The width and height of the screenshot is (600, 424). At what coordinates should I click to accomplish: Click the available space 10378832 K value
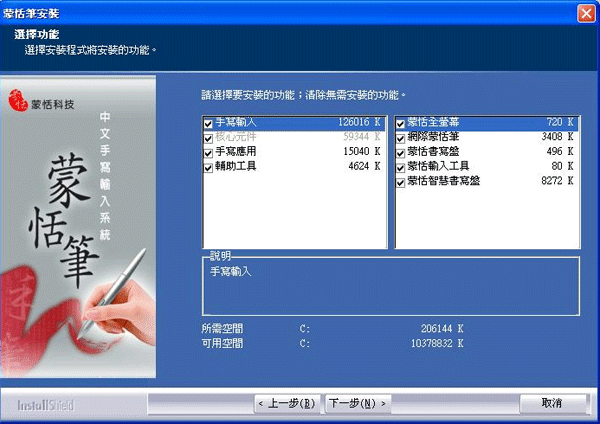(437, 343)
